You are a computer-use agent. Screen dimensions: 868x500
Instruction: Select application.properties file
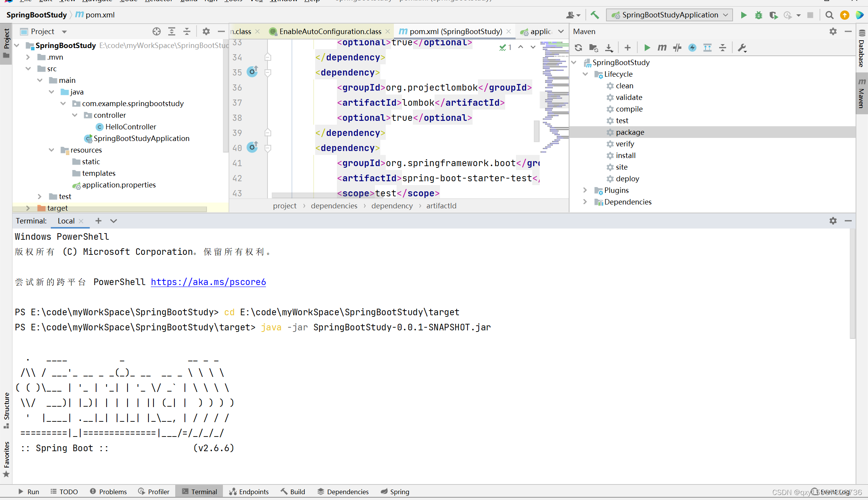coord(119,185)
